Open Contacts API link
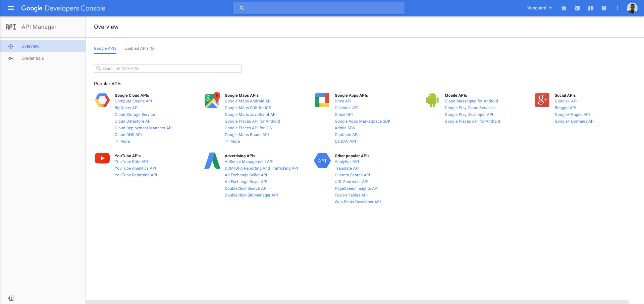 [346, 135]
